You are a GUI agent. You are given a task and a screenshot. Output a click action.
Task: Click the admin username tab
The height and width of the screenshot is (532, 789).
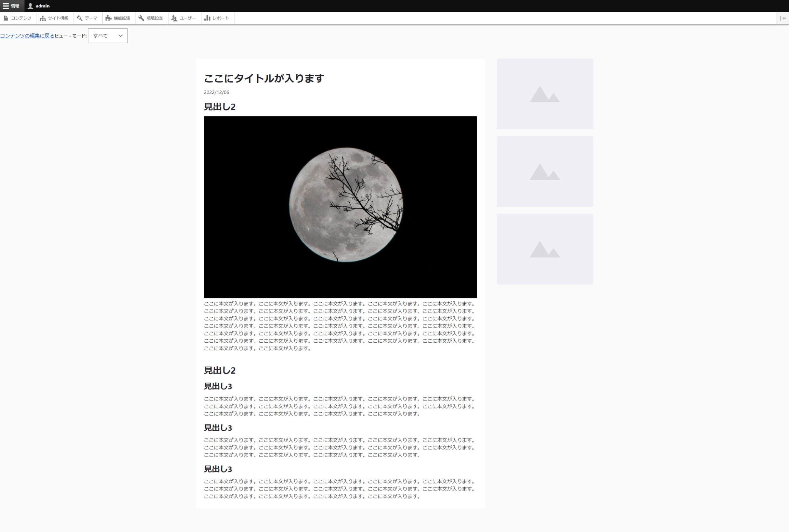(x=39, y=6)
